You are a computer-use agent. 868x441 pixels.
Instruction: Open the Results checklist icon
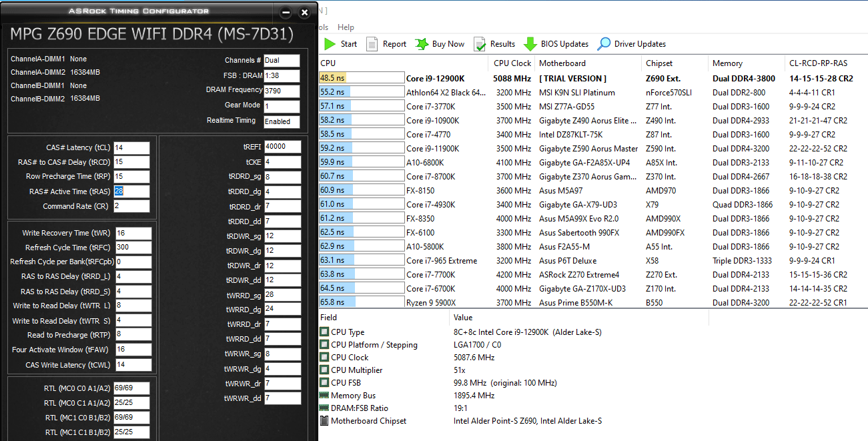[480, 44]
